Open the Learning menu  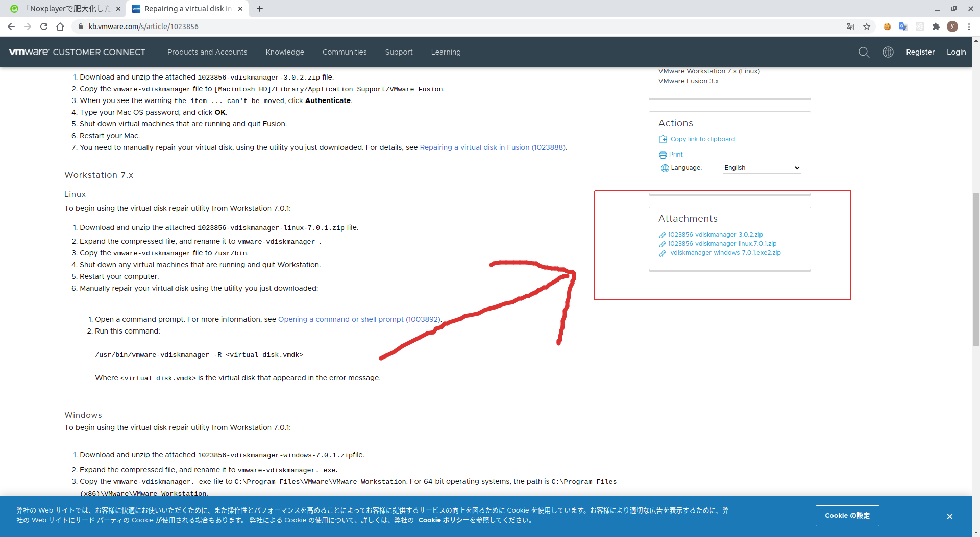pos(446,52)
